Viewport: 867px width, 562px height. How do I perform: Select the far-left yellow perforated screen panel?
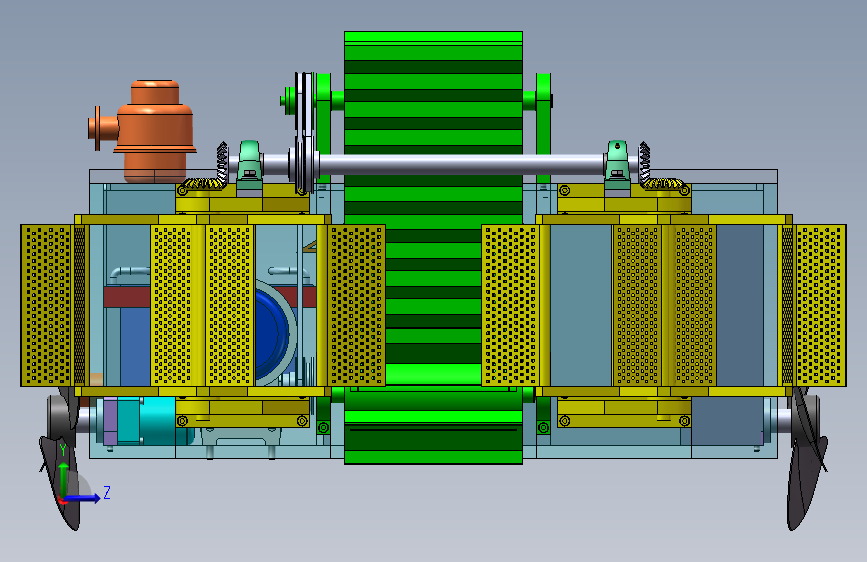click(46, 305)
